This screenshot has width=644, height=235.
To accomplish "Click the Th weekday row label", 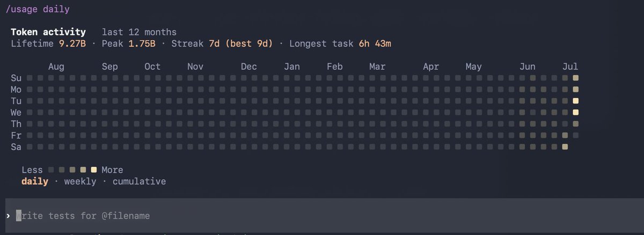I will [x=16, y=124].
